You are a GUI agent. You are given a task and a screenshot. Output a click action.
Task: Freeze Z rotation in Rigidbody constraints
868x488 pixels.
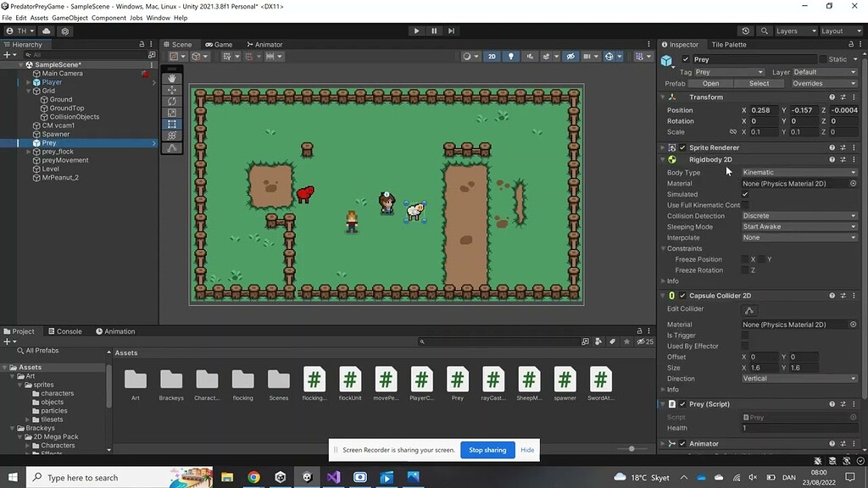[x=746, y=269]
